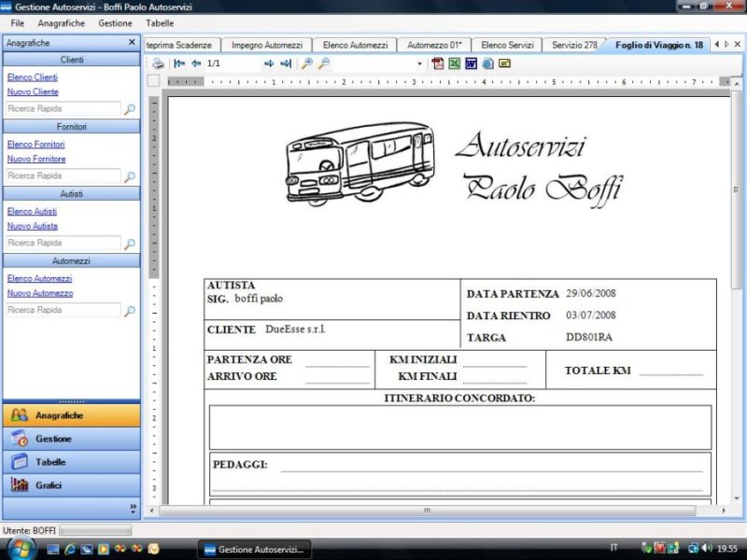
Task: Open the zoom level dropdown arrow
Action: [x=419, y=64]
